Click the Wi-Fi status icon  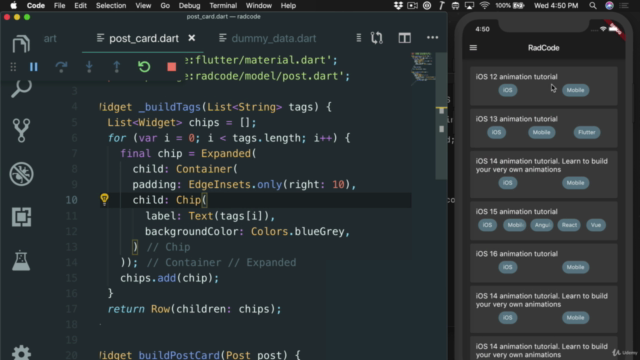tap(484, 6)
